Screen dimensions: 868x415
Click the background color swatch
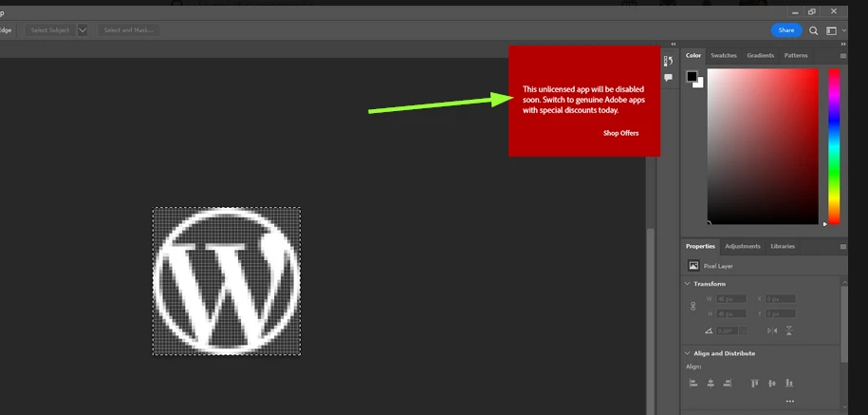click(x=700, y=84)
